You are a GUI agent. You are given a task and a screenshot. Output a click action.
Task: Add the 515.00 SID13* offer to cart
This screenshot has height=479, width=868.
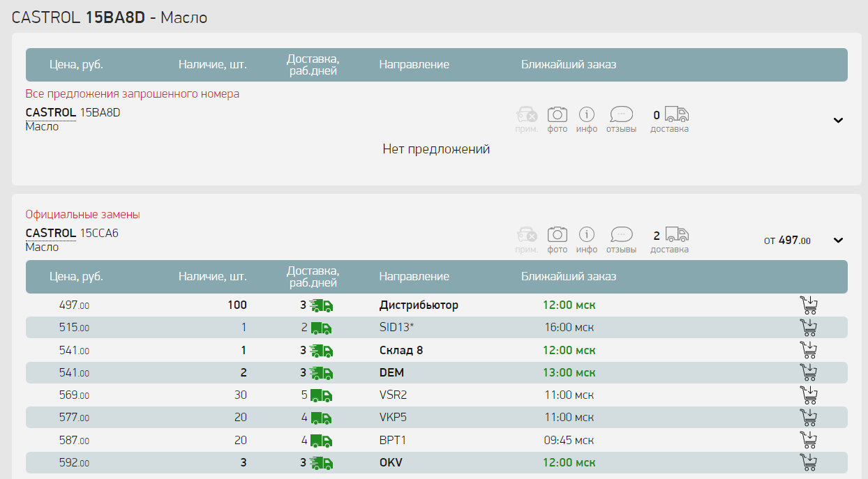(x=808, y=328)
